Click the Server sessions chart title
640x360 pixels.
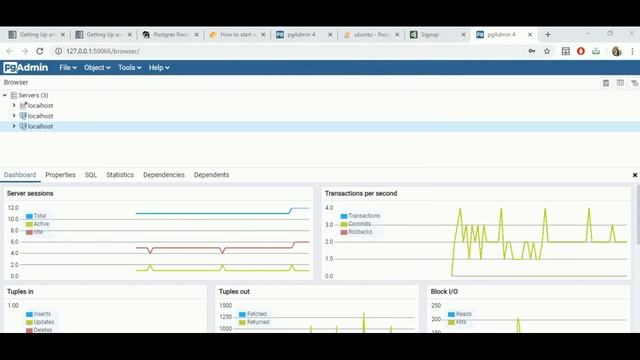(x=30, y=193)
